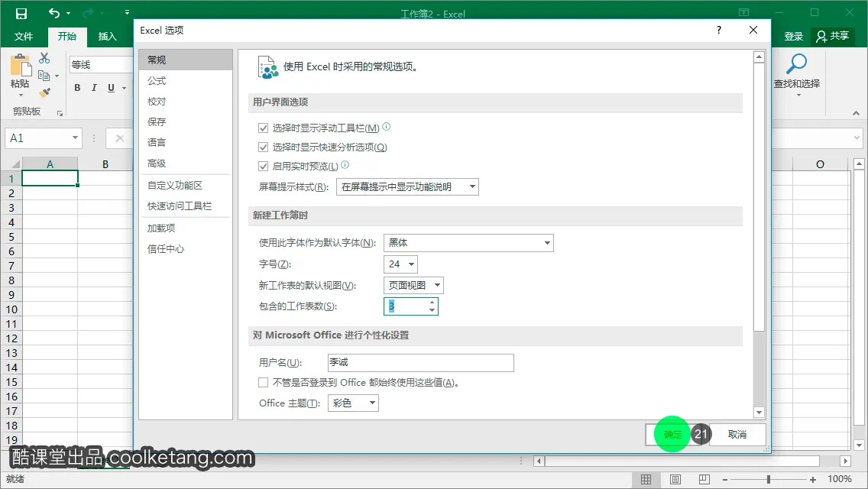This screenshot has width=868, height=489.
Task: Click the Undo arrow icon
Action: (53, 13)
